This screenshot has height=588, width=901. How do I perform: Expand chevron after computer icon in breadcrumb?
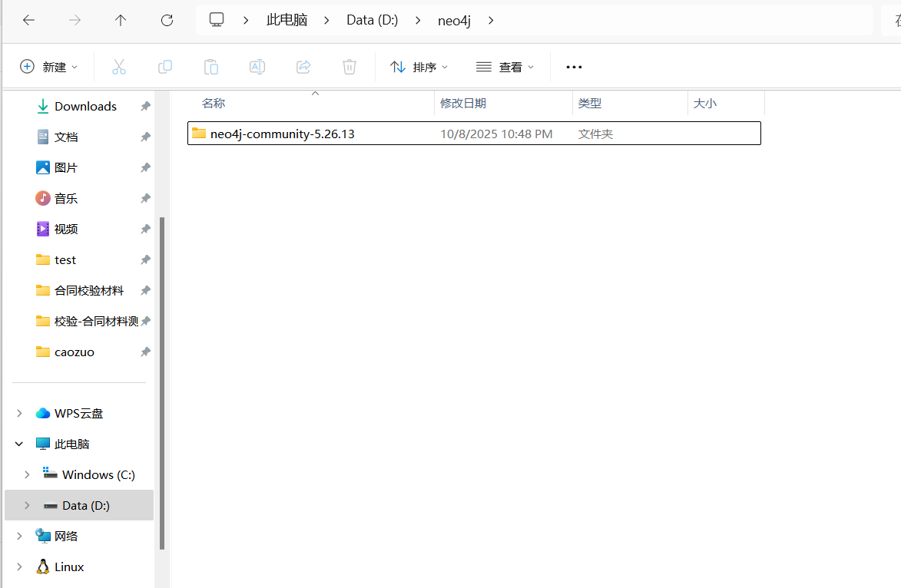[x=246, y=20]
